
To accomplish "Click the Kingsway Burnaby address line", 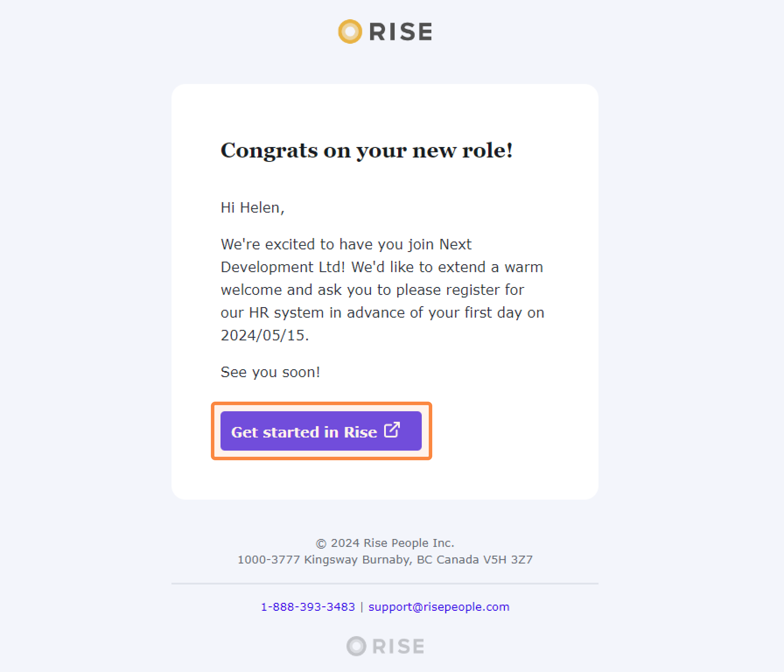I will 385,560.
